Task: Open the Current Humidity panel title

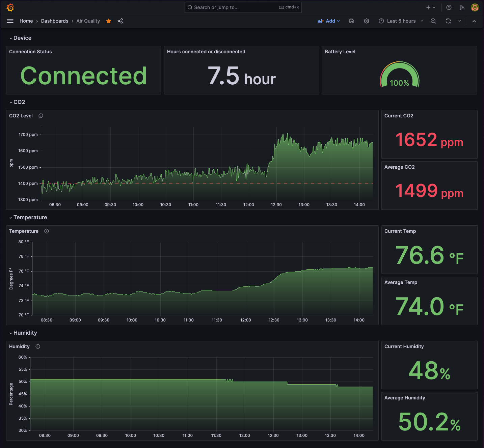Action: pyautogui.click(x=404, y=346)
